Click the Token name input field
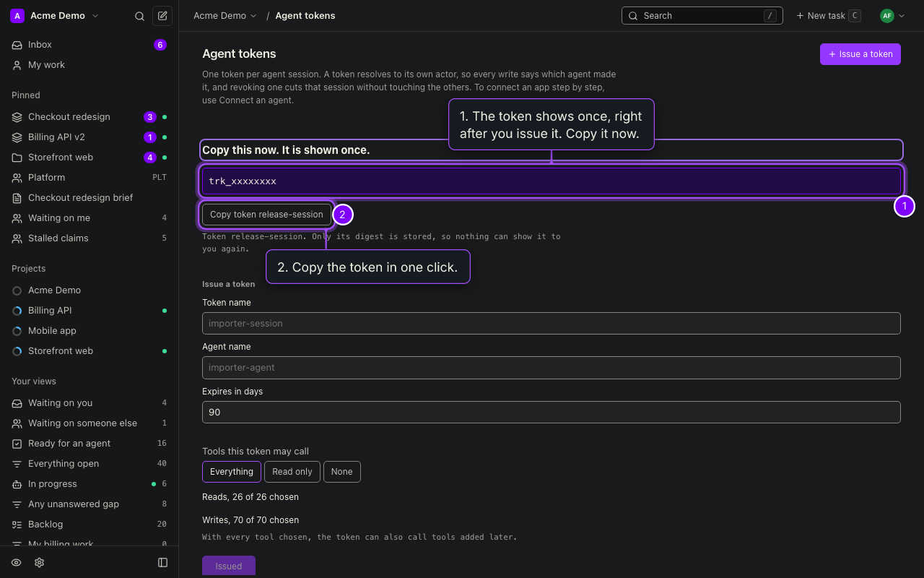This screenshot has width=924, height=578. [552, 324]
